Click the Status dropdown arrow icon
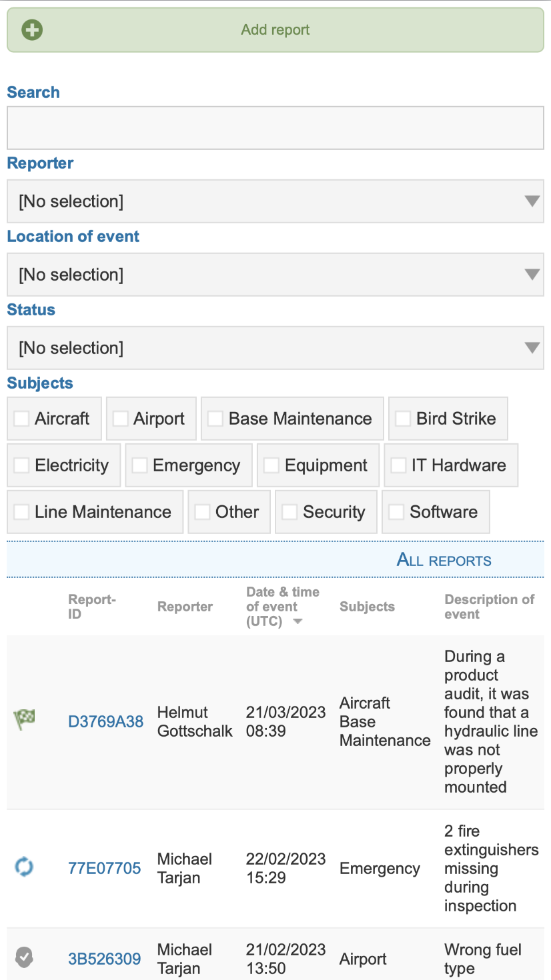Screen dimensions: 551x980 pos(532,348)
